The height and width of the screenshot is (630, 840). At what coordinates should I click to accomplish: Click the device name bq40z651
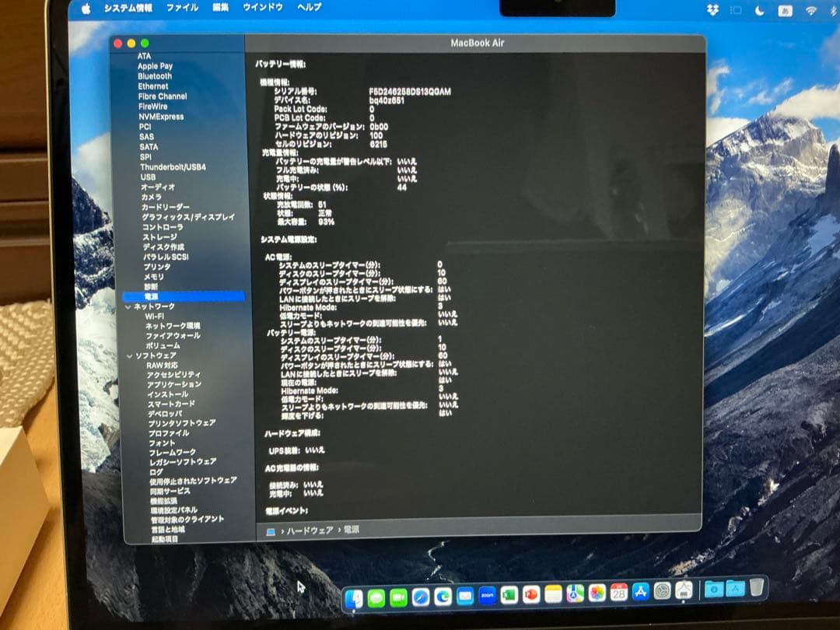387,100
